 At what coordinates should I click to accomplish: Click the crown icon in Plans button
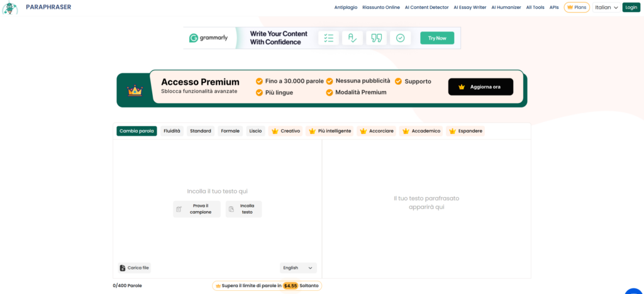pos(570,8)
